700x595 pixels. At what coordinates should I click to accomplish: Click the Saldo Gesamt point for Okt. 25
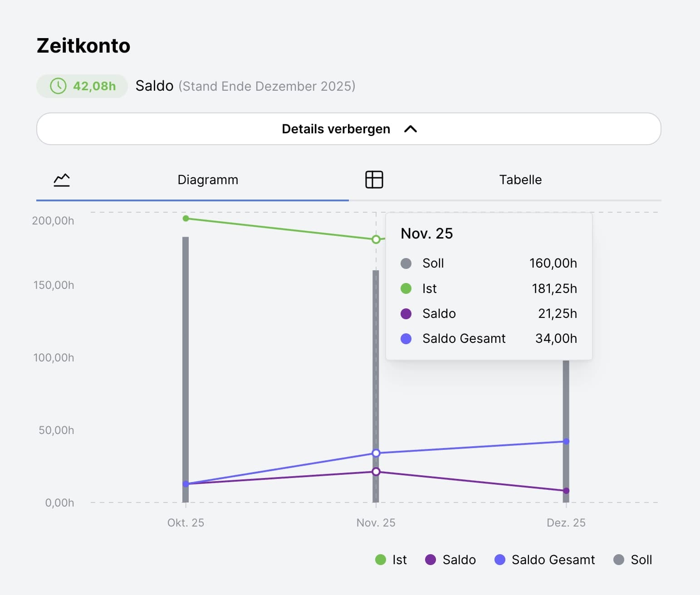click(x=186, y=484)
